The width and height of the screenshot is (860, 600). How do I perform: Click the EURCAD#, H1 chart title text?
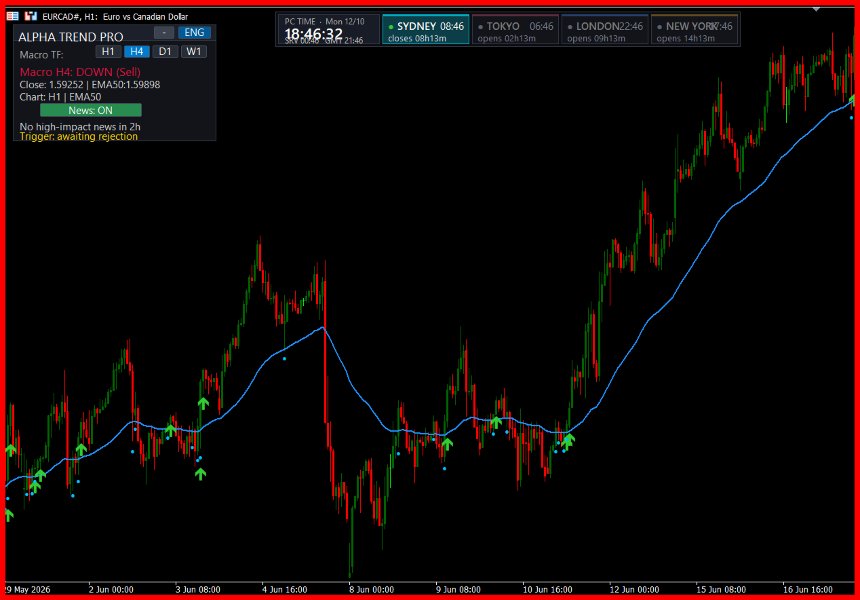pos(115,16)
